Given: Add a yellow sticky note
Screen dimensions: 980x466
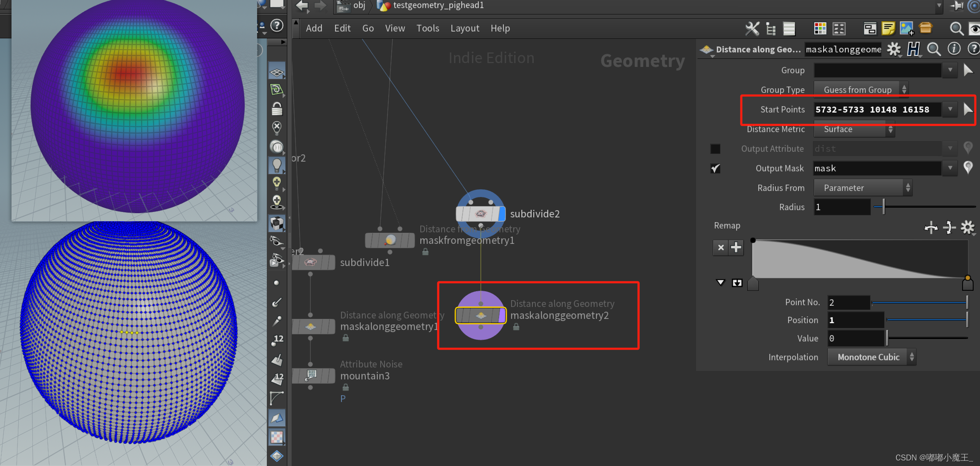Looking at the screenshot, I should pyautogui.click(x=888, y=29).
